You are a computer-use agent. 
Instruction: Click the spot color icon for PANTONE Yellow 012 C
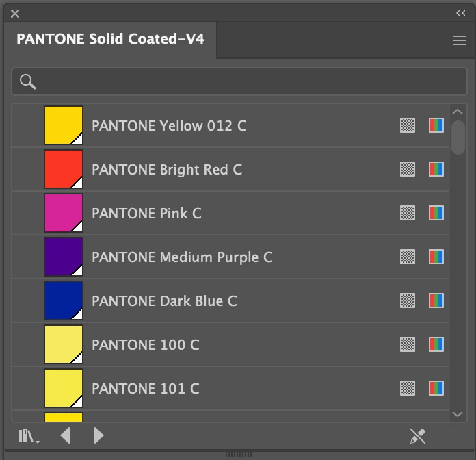click(x=408, y=126)
